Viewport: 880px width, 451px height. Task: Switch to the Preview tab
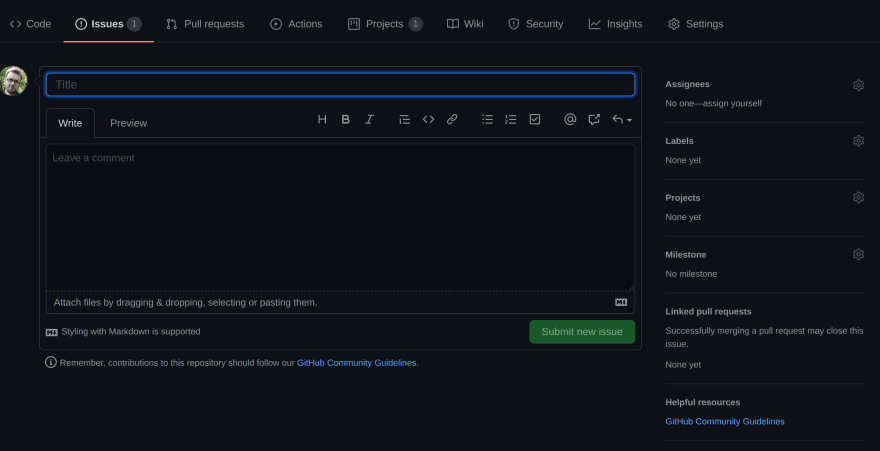[129, 123]
